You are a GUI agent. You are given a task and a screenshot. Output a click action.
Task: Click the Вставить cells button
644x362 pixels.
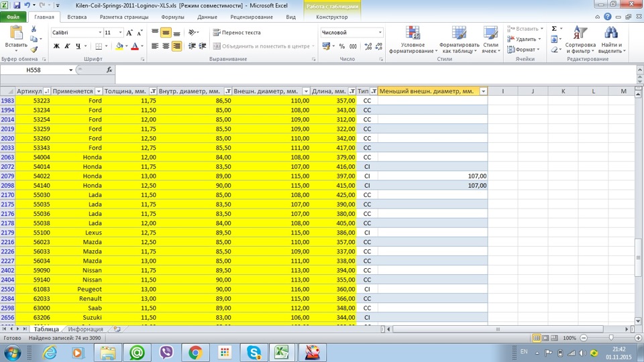click(525, 29)
